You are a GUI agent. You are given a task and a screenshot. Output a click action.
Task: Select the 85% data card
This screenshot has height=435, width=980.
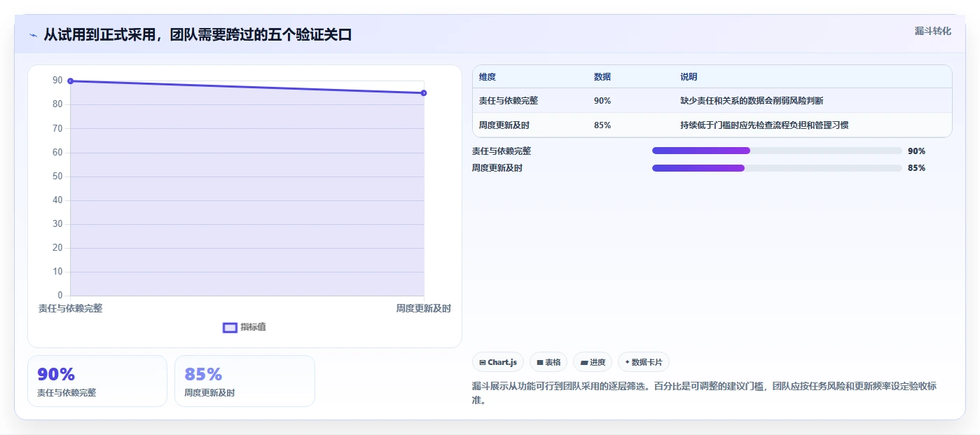244,381
